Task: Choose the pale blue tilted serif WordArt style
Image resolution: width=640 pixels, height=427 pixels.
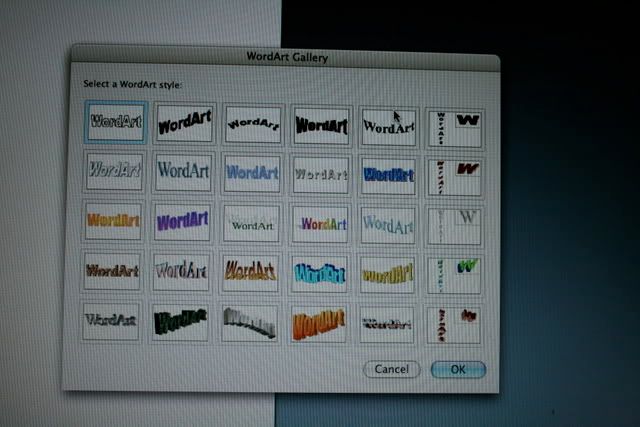Action: click(x=388, y=226)
